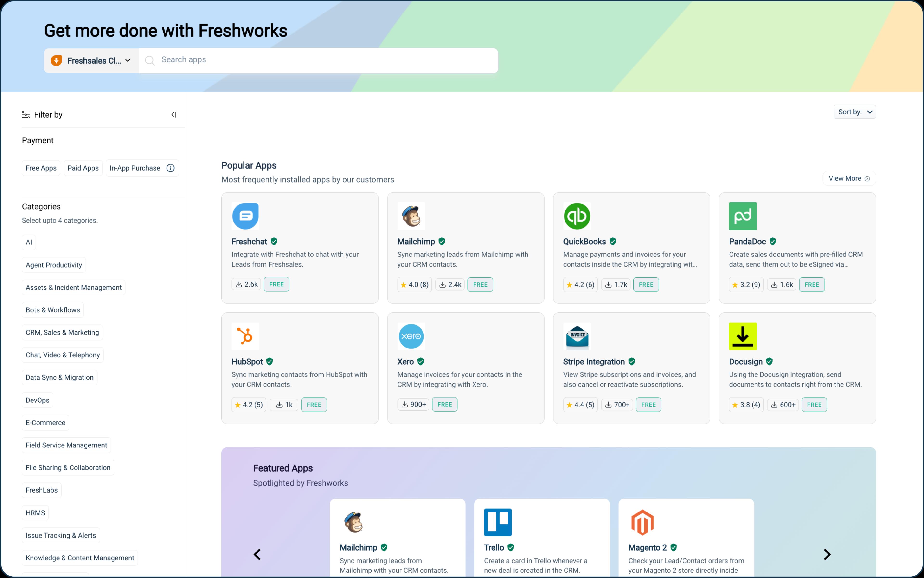Click the Docusign download-arrow logo
This screenshot has width=924, height=578.
click(x=743, y=336)
